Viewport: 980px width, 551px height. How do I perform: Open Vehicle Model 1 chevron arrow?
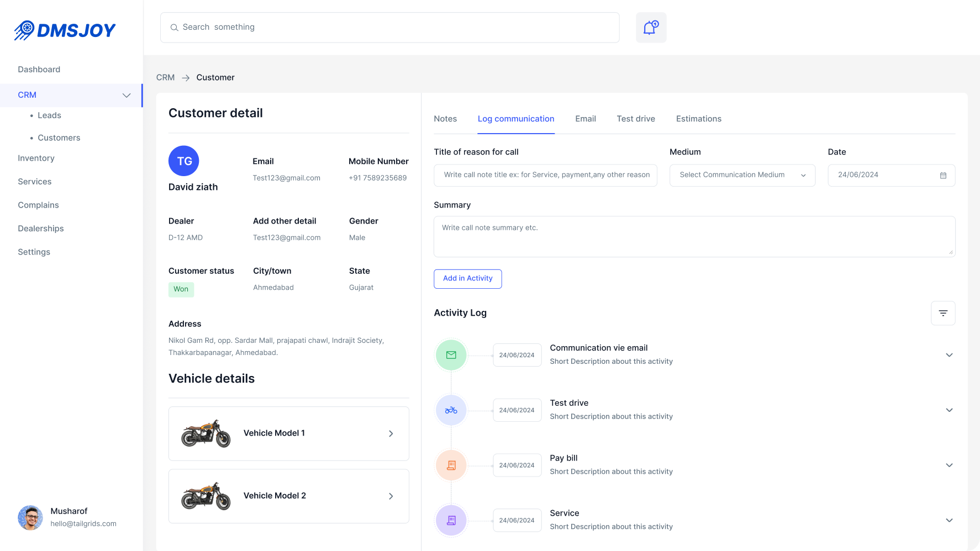391,434
